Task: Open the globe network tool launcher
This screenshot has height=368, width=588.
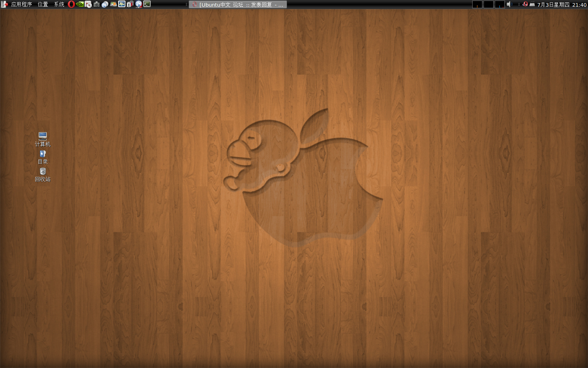Action: pos(139,4)
